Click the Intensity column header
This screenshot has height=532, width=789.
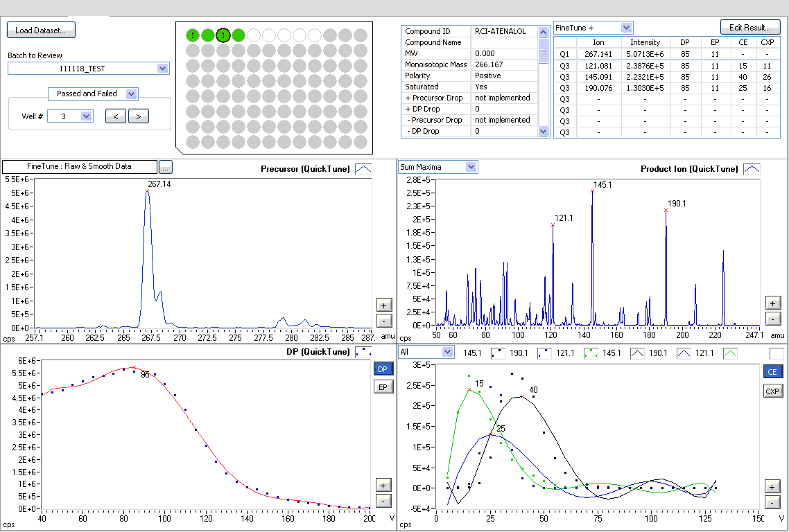point(645,42)
